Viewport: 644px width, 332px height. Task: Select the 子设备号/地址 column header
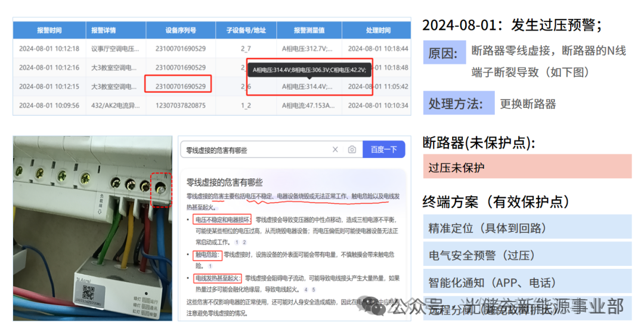(x=246, y=30)
